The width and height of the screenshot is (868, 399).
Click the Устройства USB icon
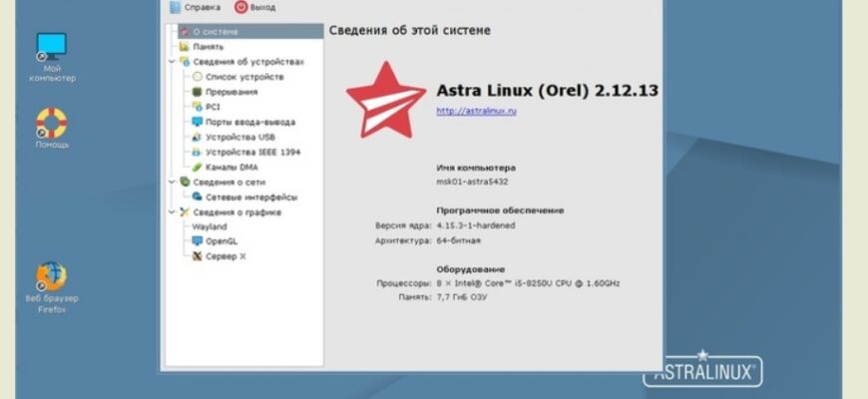point(198,137)
